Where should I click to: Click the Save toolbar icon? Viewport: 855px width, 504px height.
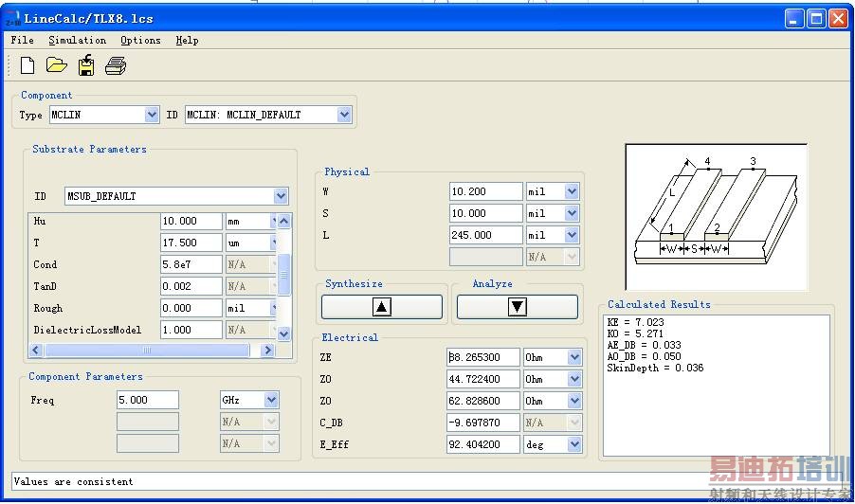pos(86,65)
